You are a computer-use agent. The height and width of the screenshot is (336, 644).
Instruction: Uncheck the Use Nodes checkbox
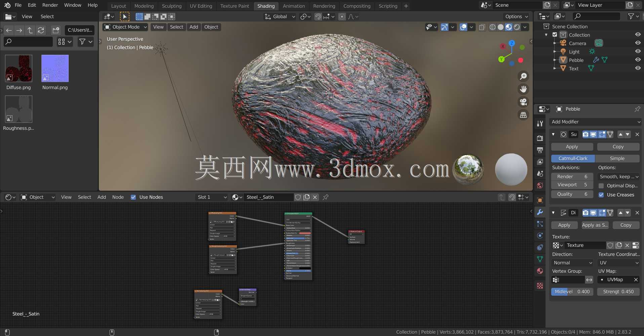tap(133, 197)
